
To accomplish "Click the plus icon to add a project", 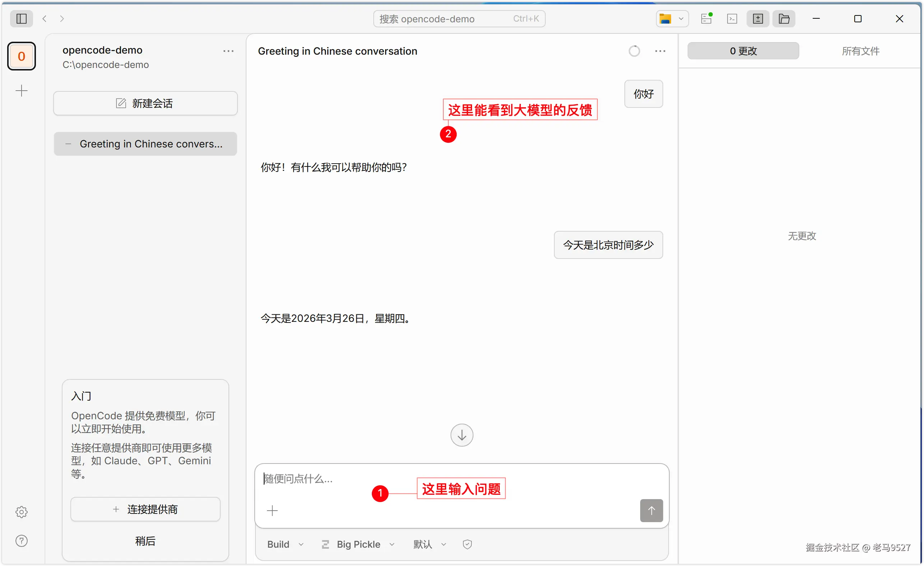I will (x=21, y=91).
